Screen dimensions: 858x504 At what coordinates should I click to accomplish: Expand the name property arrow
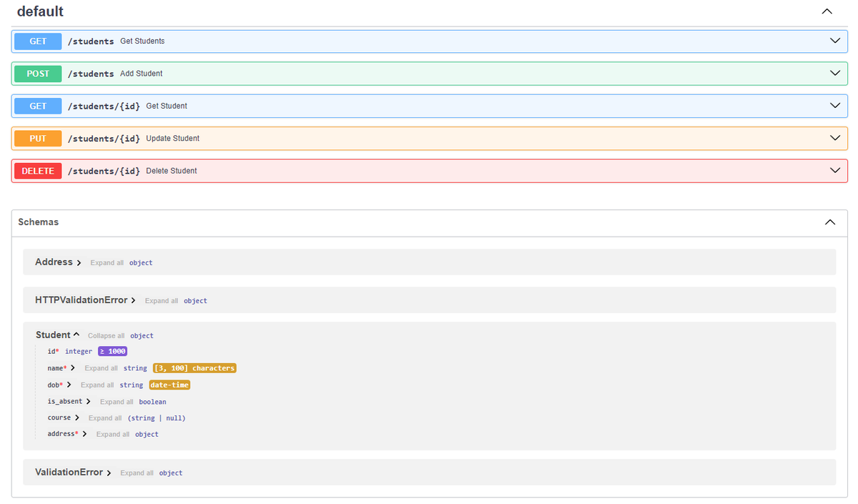click(x=73, y=368)
